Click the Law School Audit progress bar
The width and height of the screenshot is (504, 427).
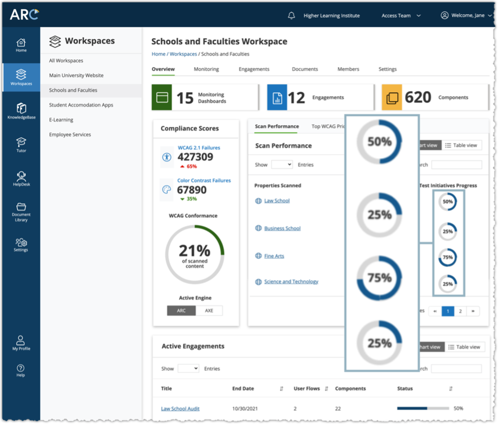pyautogui.click(x=422, y=408)
